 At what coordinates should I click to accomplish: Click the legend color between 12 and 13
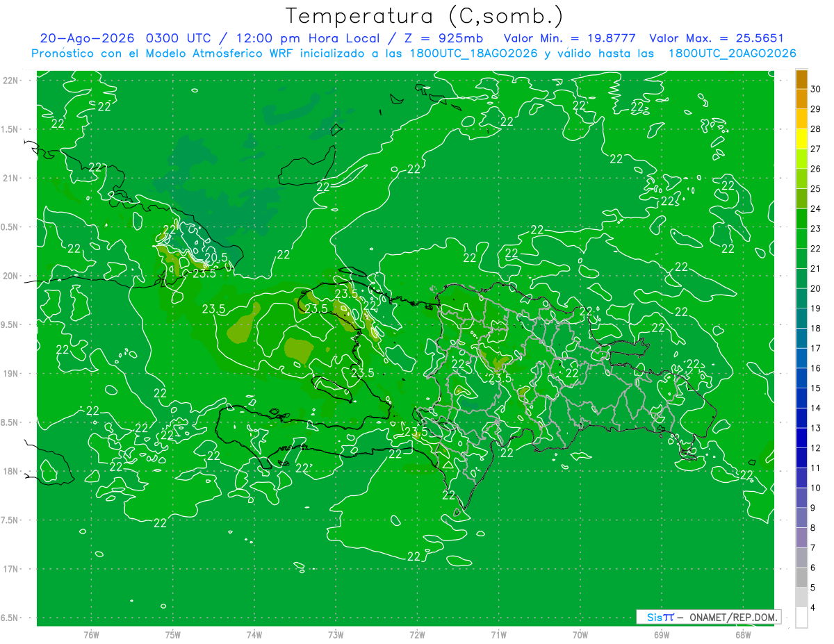(x=801, y=438)
